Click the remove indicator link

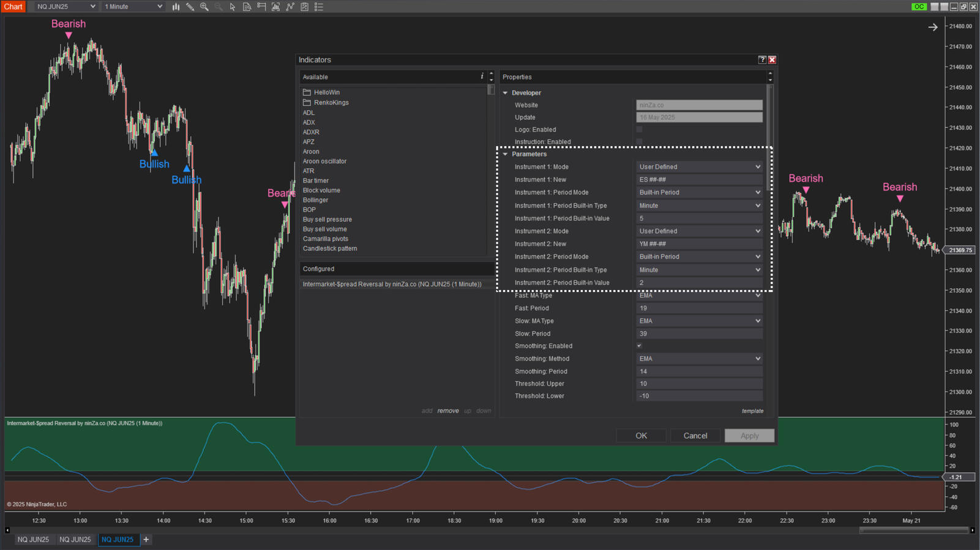pyautogui.click(x=447, y=411)
